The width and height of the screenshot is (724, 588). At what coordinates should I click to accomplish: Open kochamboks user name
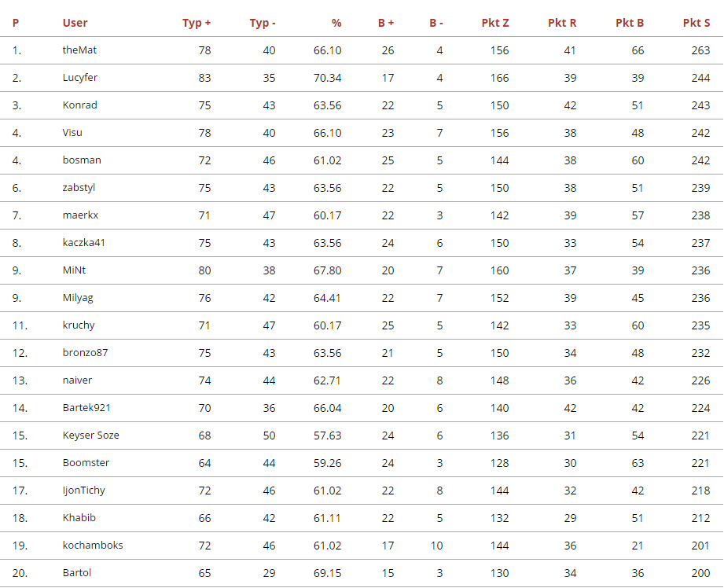pos(93,546)
